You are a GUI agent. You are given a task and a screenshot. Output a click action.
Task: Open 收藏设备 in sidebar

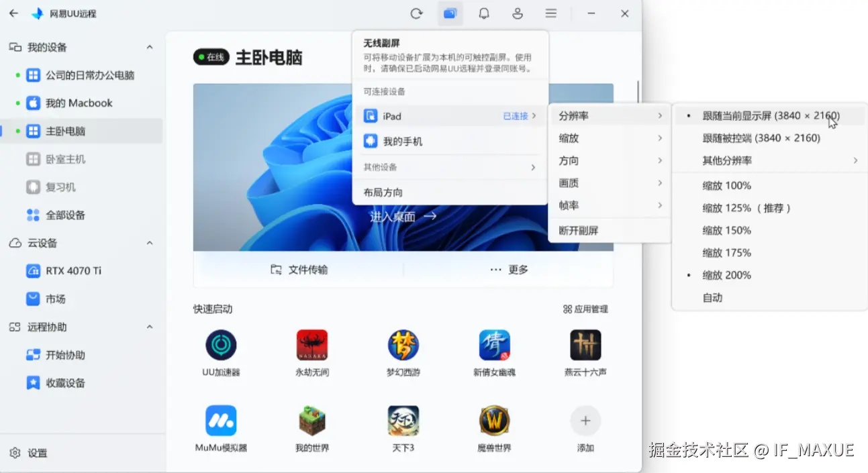[x=81, y=383]
